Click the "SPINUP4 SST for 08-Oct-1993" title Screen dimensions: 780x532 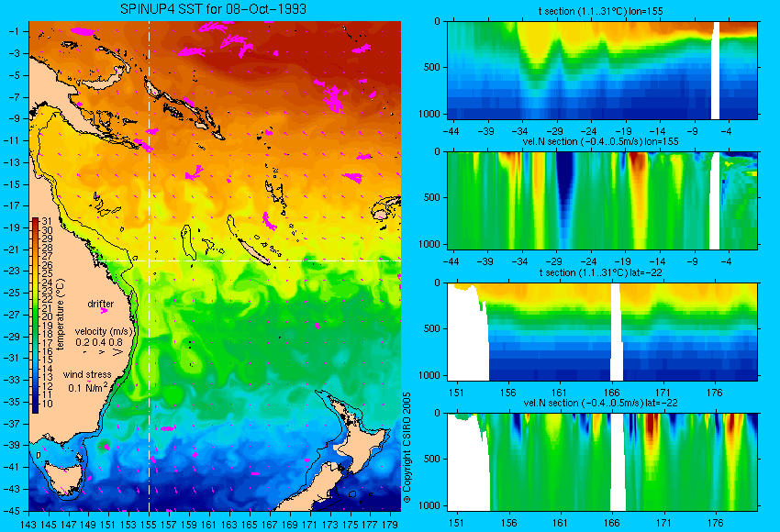click(x=213, y=9)
